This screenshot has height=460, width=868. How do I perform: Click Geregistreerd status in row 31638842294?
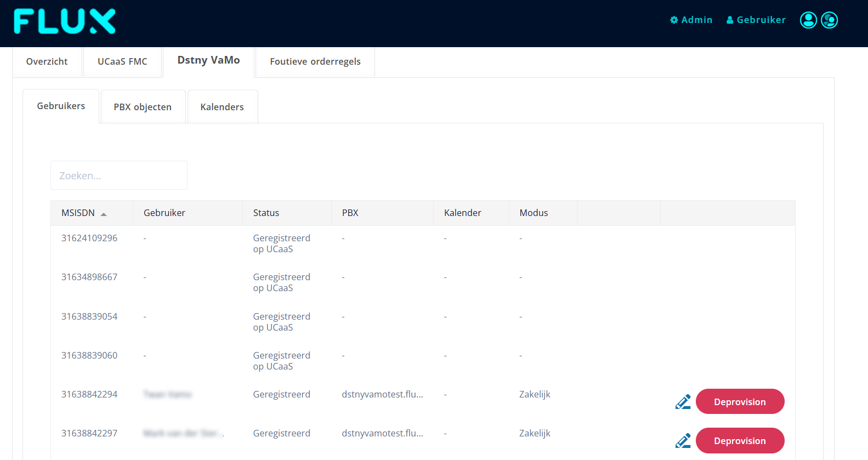click(x=281, y=394)
